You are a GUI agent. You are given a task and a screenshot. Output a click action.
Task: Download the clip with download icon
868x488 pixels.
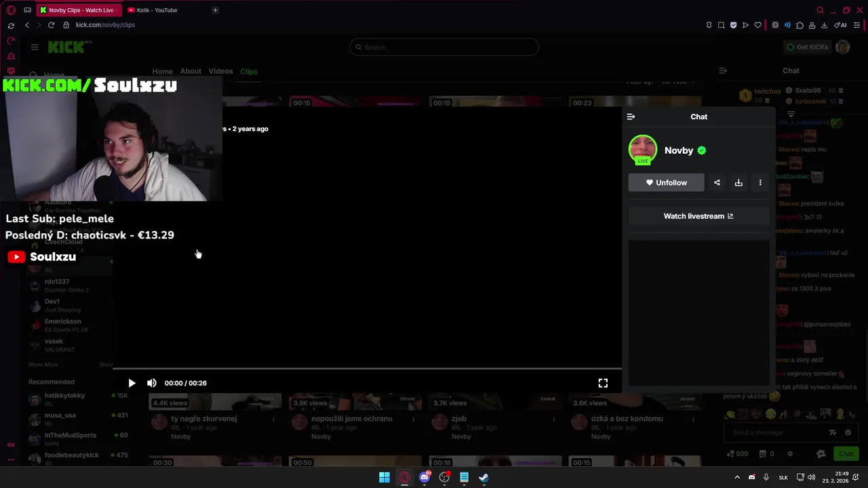pyautogui.click(x=738, y=182)
